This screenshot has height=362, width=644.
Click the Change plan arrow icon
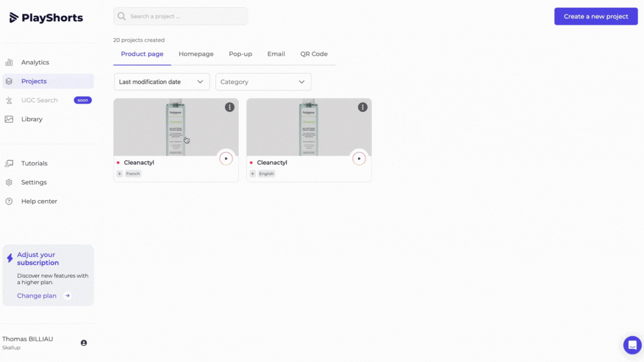click(67, 296)
